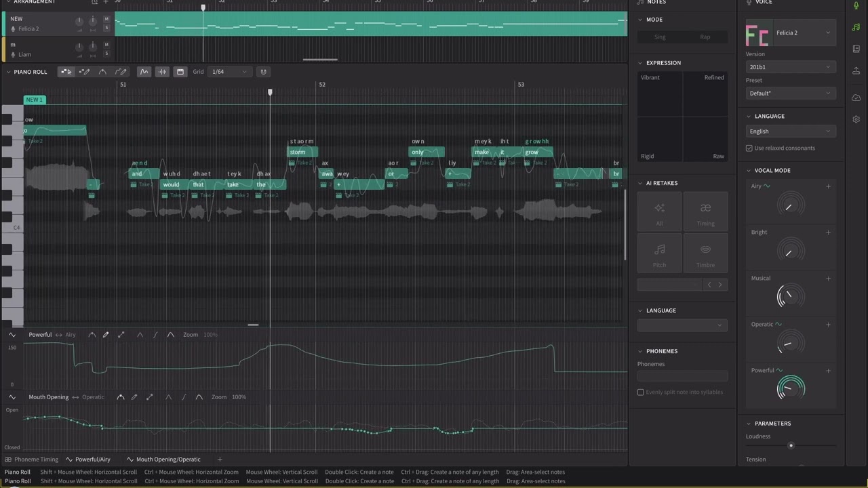
Task: Check Evenly split note into syllables
Action: (641, 392)
